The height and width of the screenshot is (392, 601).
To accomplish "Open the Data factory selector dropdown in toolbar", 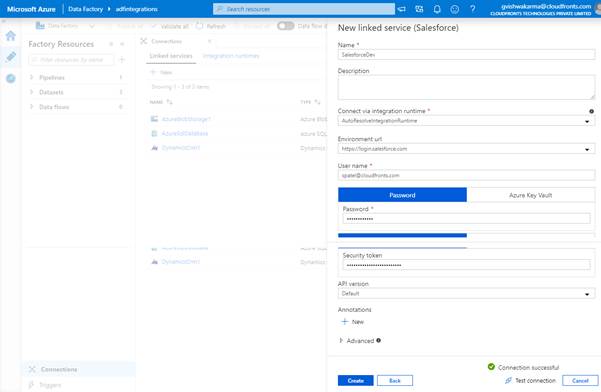I will (x=92, y=26).
